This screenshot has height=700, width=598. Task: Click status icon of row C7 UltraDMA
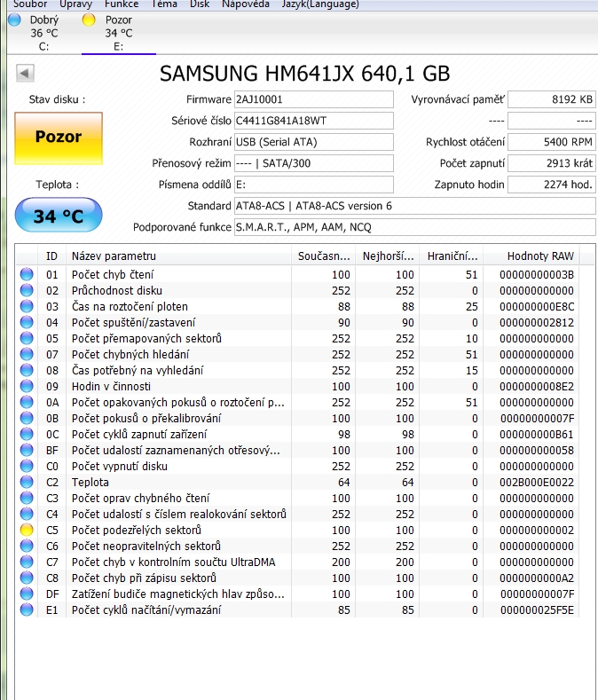[x=27, y=562]
